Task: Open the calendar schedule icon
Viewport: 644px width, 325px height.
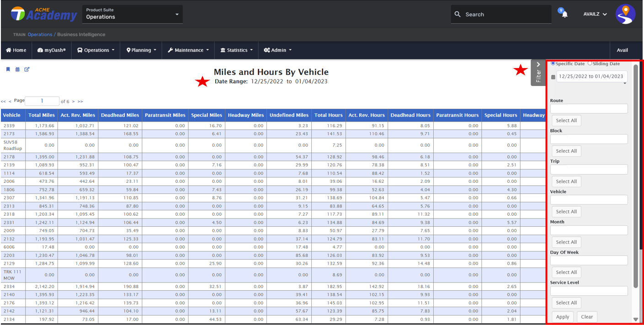Action: (17, 69)
